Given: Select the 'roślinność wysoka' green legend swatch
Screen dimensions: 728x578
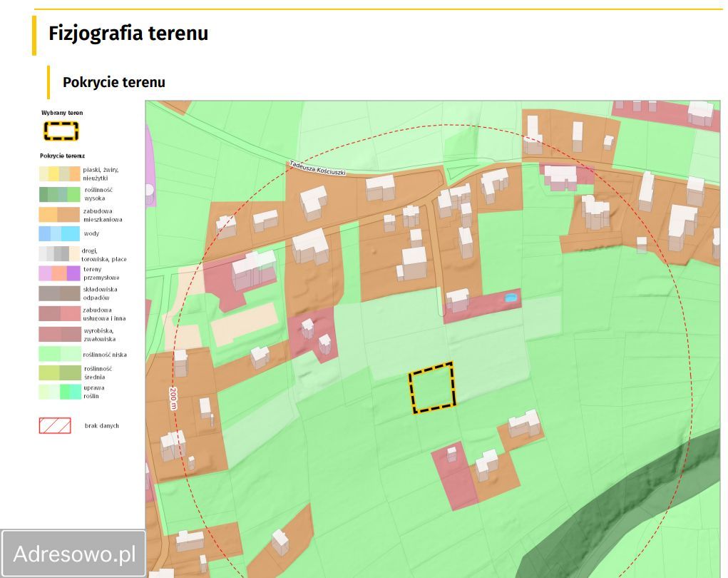Looking at the screenshot, I should (x=59, y=194).
